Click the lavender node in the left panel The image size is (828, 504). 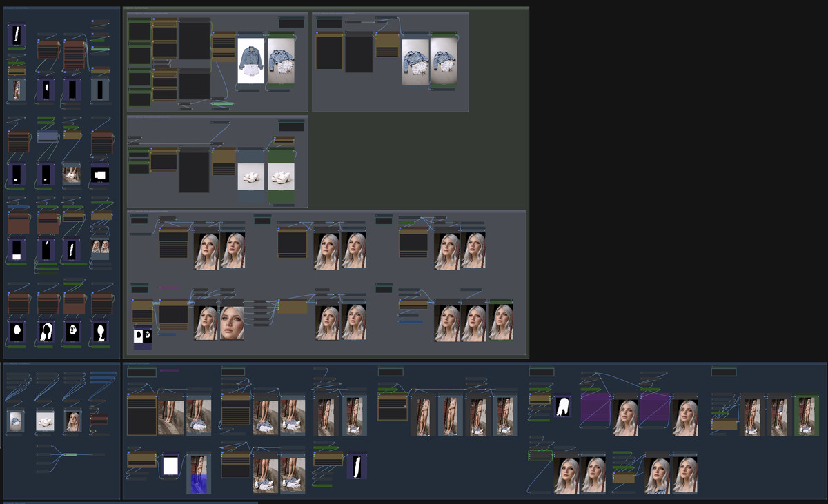[47, 137]
